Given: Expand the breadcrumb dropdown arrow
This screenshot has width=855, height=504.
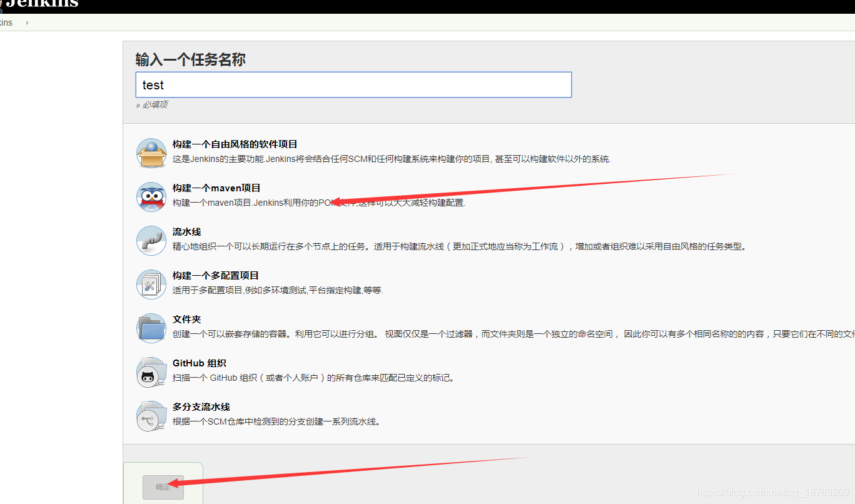Looking at the screenshot, I should click(x=27, y=23).
